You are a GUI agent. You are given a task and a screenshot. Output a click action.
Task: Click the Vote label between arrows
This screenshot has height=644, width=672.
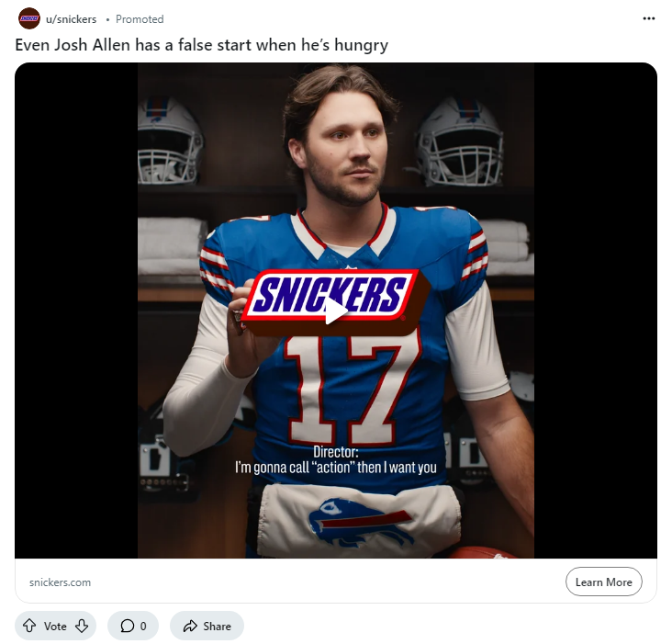click(x=55, y=627)
